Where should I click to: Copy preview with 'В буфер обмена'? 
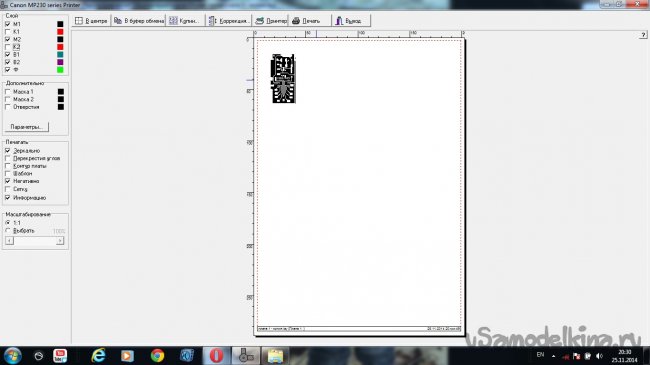coord(118,21)
